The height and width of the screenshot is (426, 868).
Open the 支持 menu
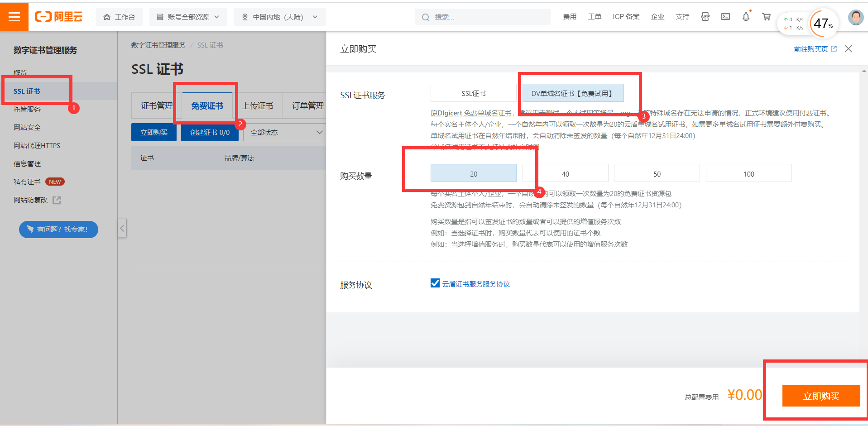[682, 17]
